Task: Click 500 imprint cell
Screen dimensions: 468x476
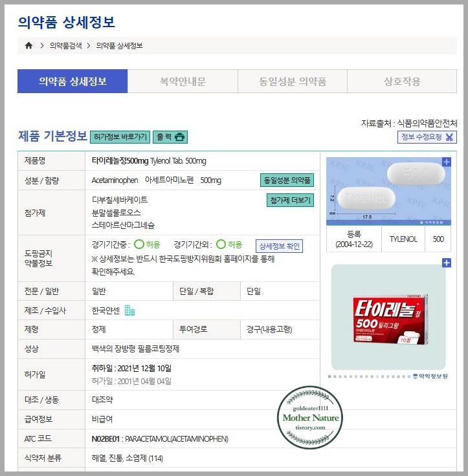Action: (x=438, y=239)
